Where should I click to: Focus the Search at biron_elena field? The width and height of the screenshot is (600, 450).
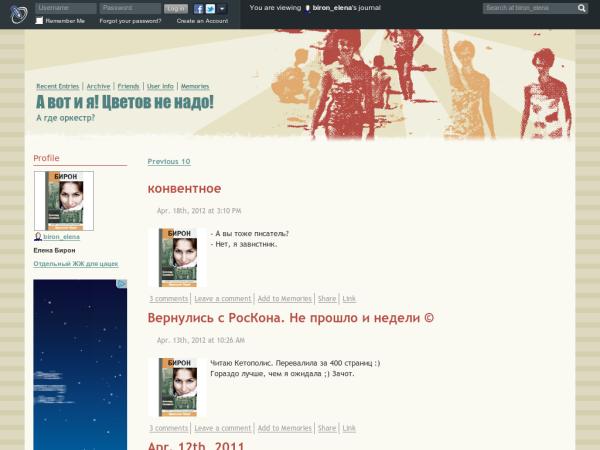[x=528, y=8]
